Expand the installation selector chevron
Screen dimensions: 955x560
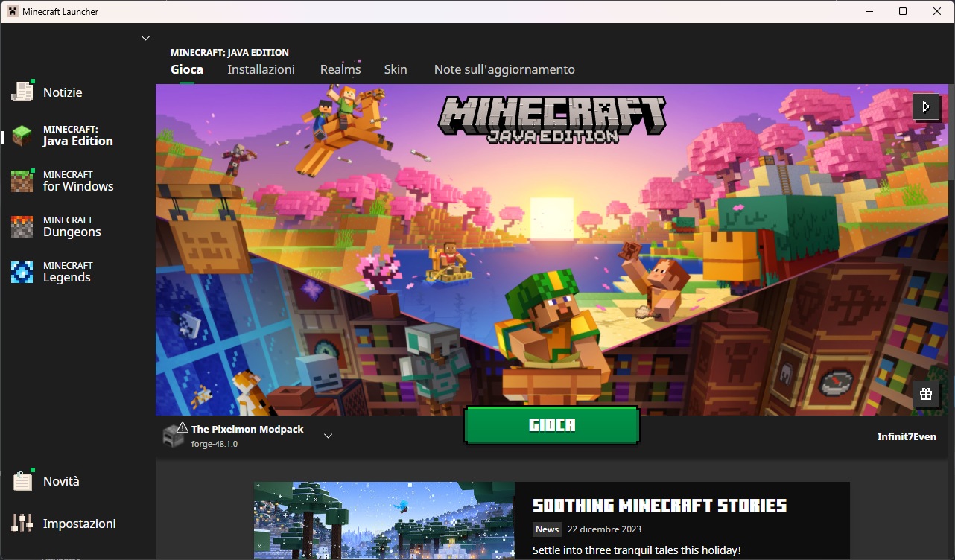328,436
